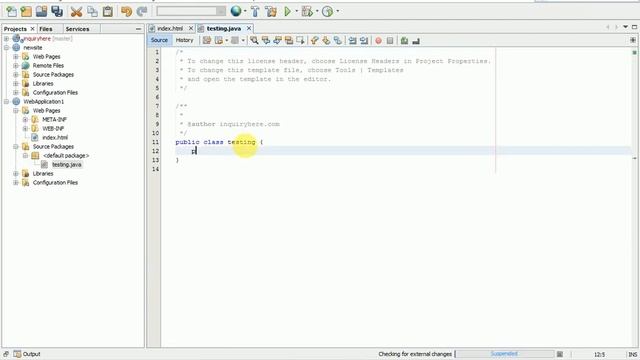
Task: Click the red Start Macro Recording icon
Action: 378,40
